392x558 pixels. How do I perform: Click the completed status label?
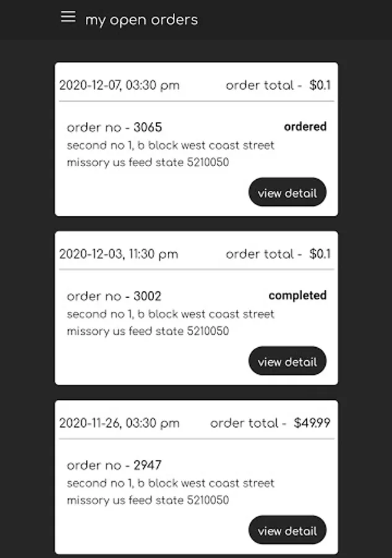(297, 296)
